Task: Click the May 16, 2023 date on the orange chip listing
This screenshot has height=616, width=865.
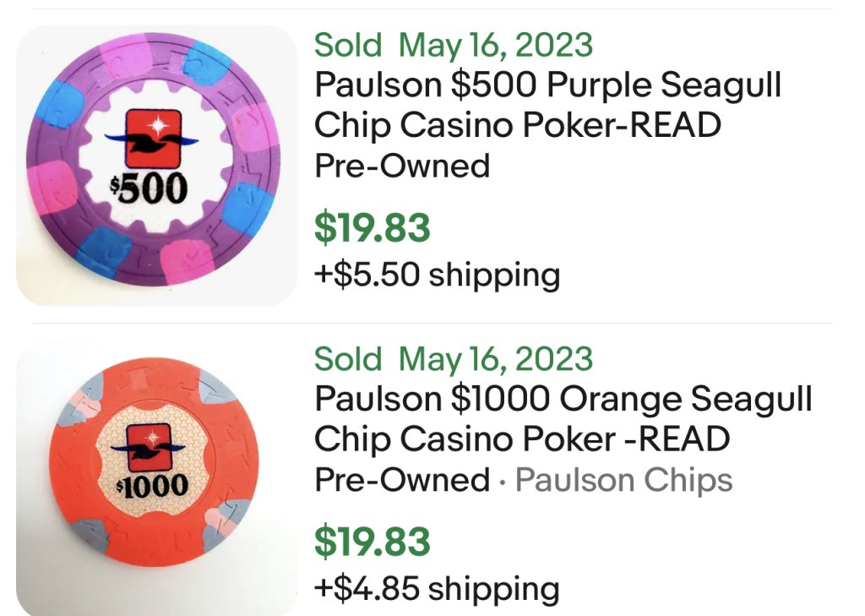Action: tap(496, 359)
